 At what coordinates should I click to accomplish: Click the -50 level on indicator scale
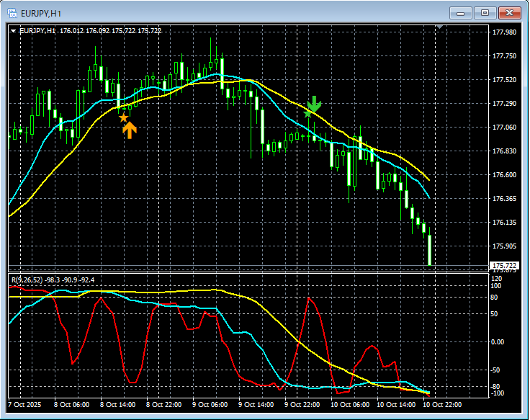[497, 370]
